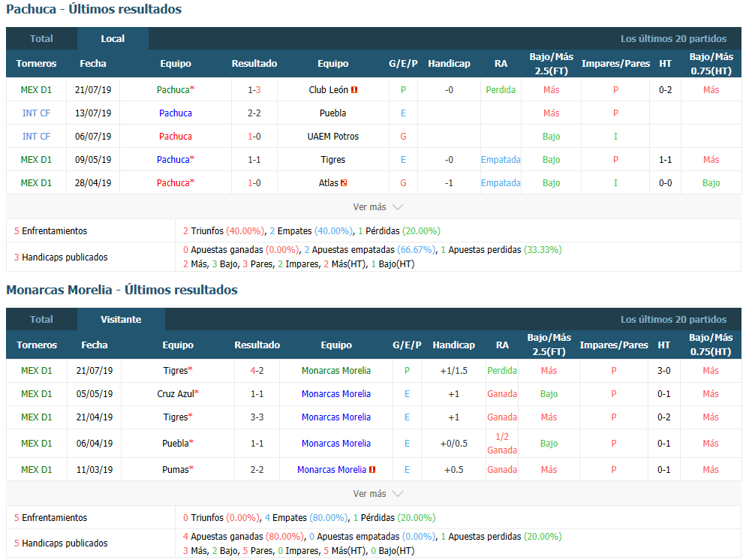
Task: Click 'Los últimos 20 partidos' in Pachuca section
Action: click(x=673, y=39)
